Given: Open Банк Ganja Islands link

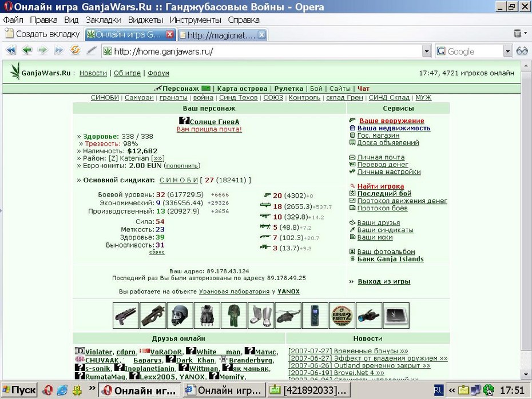Looking at the screenshot, I should click(x=391, y=259).
